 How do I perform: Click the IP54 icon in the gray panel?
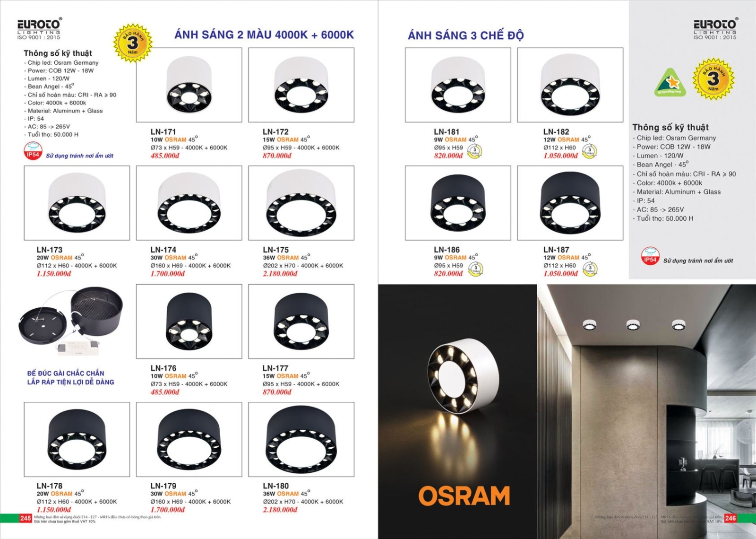click(650, 256)
